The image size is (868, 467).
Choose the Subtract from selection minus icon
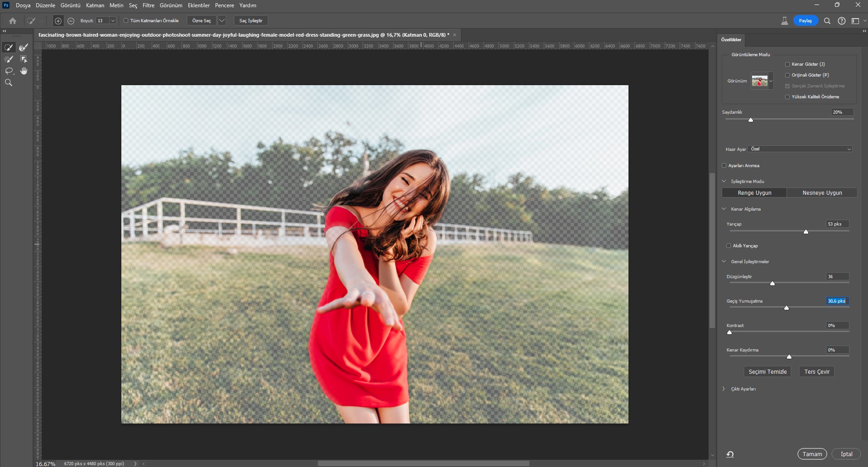(71, 21)
